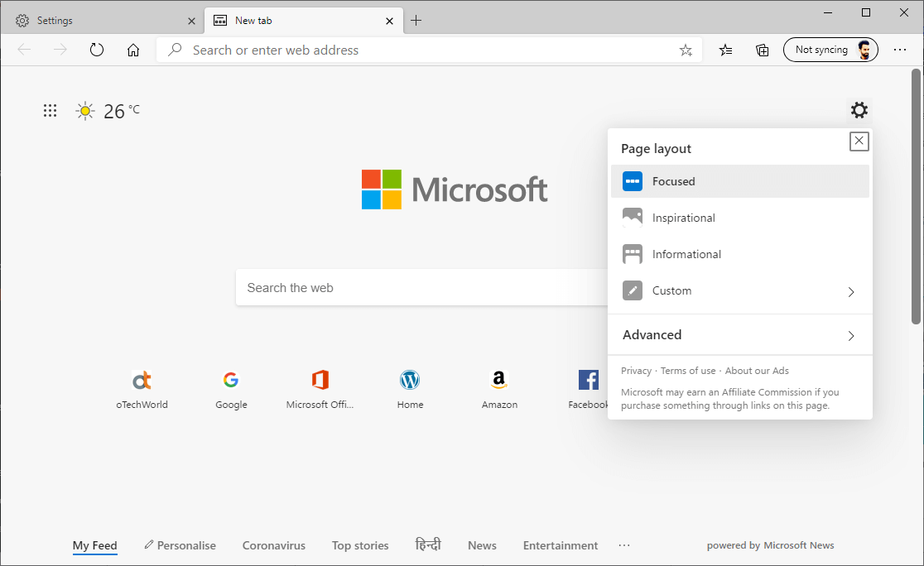
Task: Open the oTechWorld quick link tile
Action: tap(142, 389)
